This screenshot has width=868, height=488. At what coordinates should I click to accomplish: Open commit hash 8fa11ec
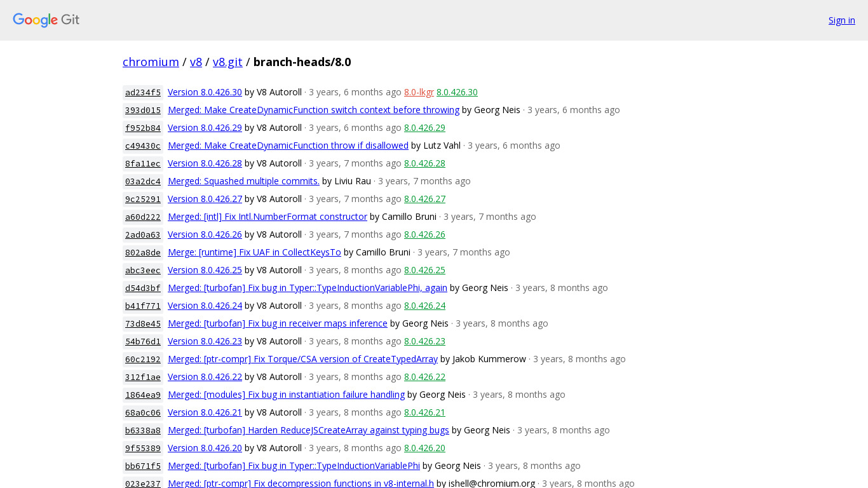click(143, 163)
